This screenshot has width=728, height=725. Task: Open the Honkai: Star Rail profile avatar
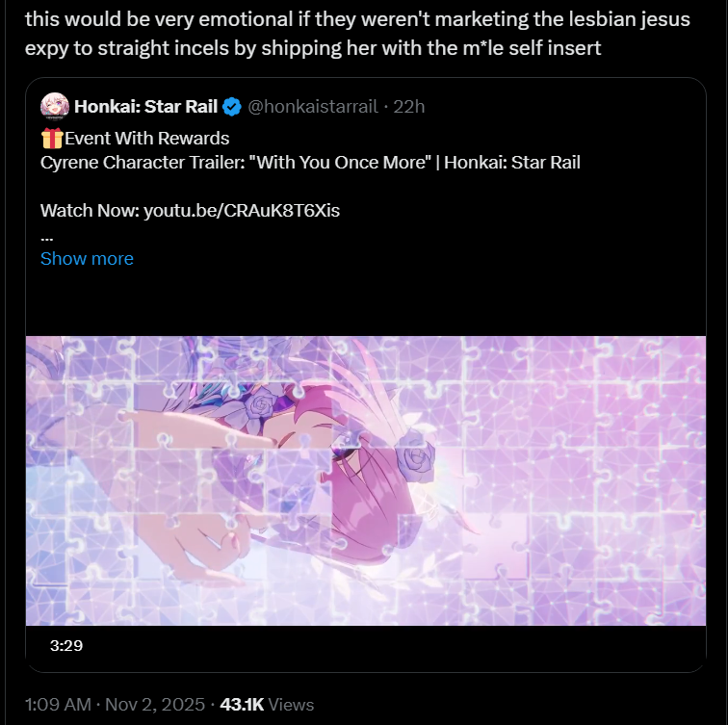tap(55, 106)
